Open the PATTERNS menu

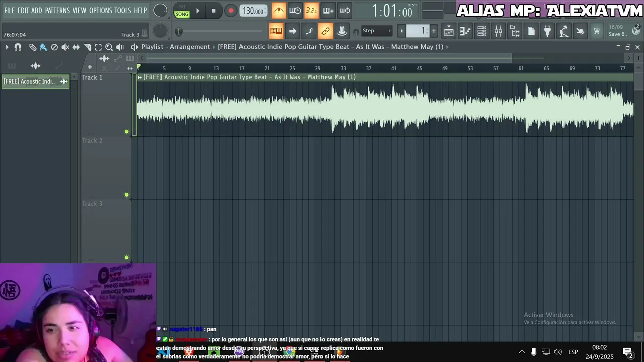[57, 10]
